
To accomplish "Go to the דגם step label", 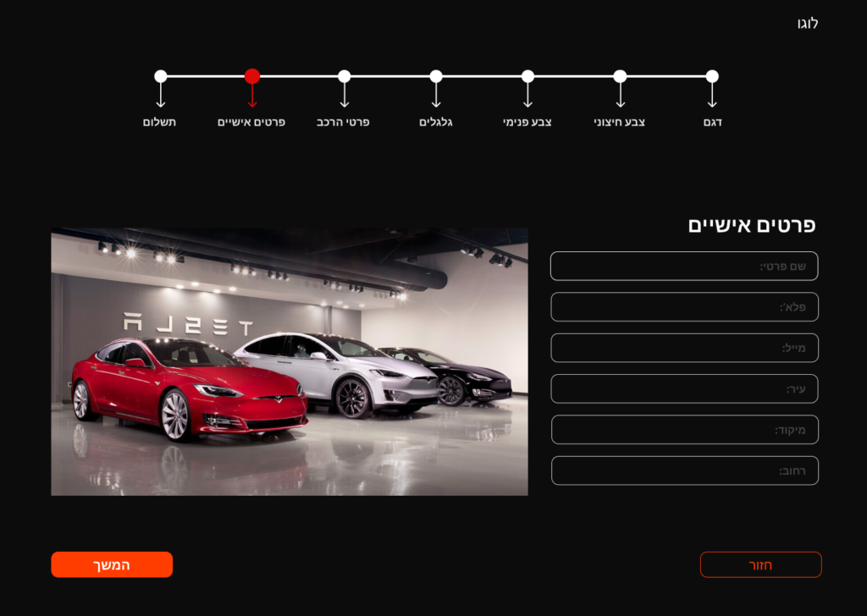I will pyautogui.click(x=712, y=122).
